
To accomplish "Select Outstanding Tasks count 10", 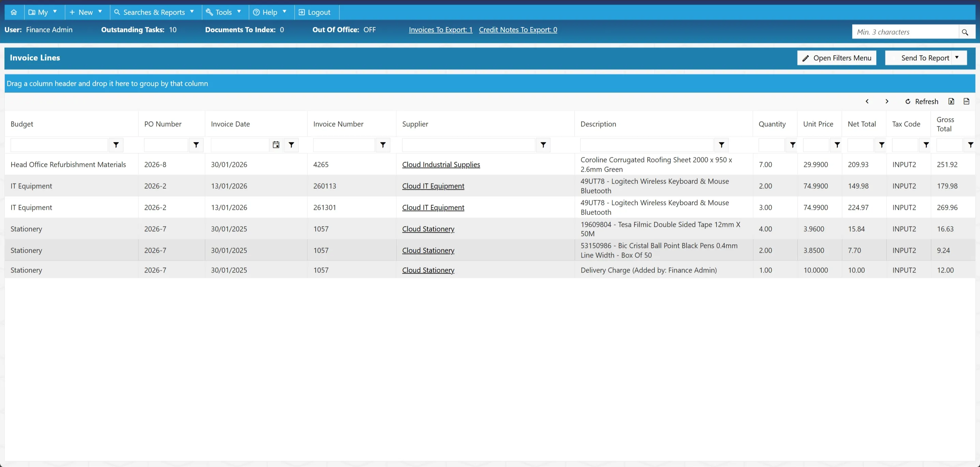I will coord(173,30).
